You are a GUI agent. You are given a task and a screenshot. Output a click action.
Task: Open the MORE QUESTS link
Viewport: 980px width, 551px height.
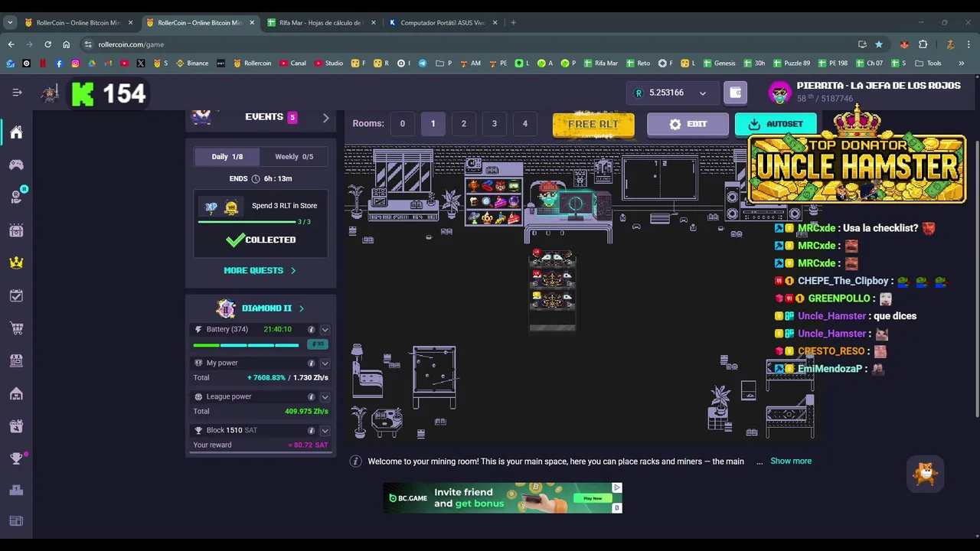260,270
